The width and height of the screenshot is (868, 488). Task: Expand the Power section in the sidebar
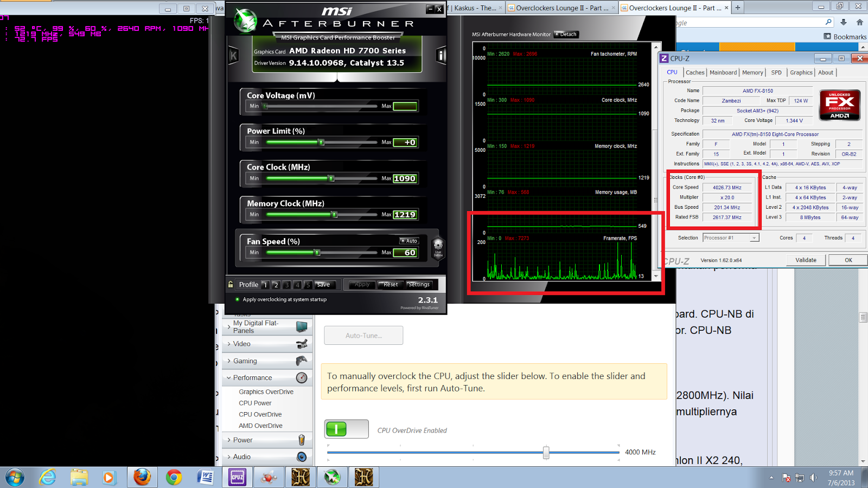coord(229,440)
